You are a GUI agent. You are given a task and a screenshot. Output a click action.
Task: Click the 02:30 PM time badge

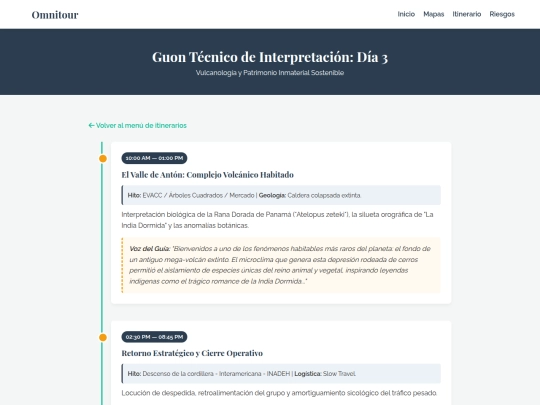point(154,337)
